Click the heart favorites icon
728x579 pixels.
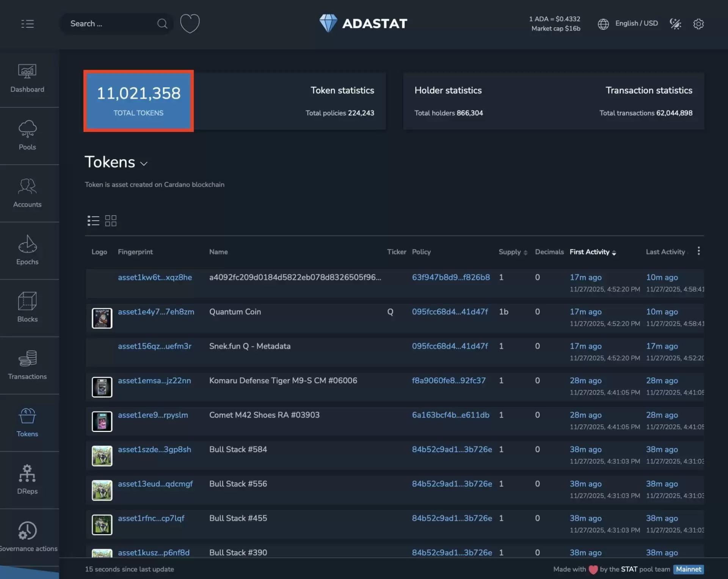tap(190, 23)
